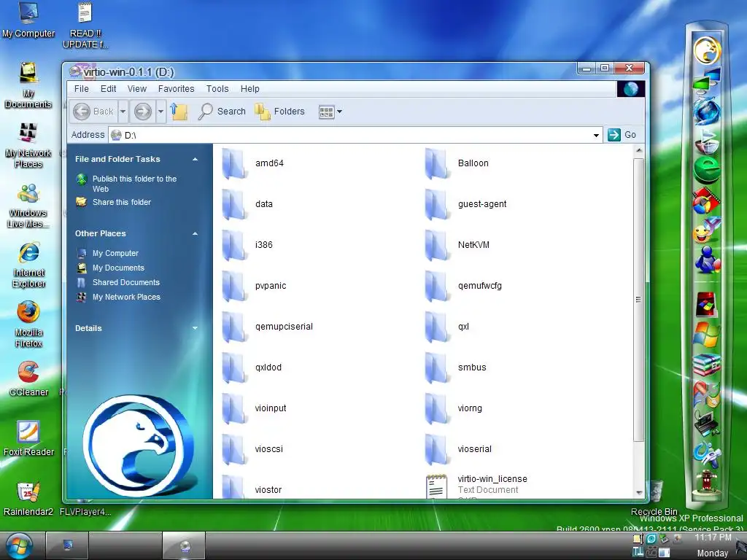Click the Forward arrow button
Viewport: 747px width, 560px height.
coord(142,112)
